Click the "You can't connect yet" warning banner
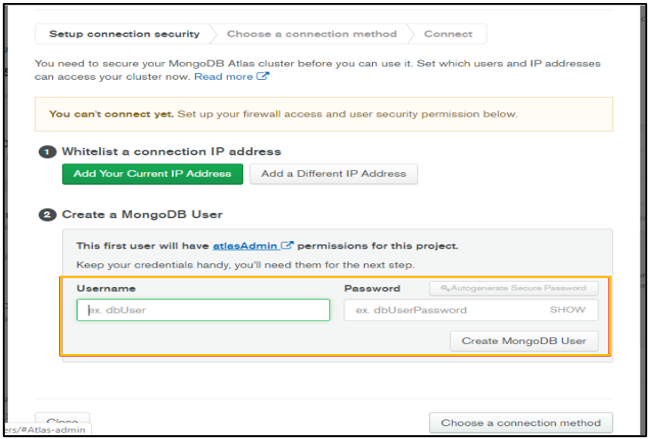Image resolution: width=651 pixels, height=439 pixels. (324, 114)
